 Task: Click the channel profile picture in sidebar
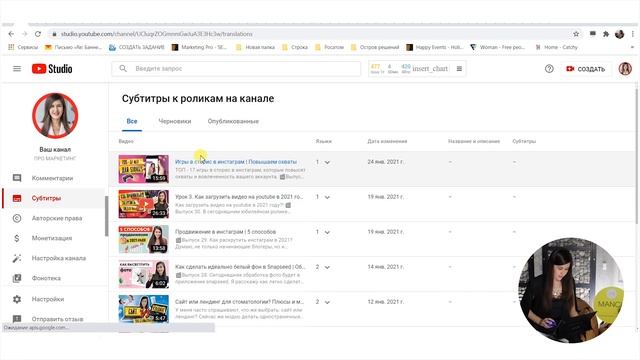click(55, 116)
